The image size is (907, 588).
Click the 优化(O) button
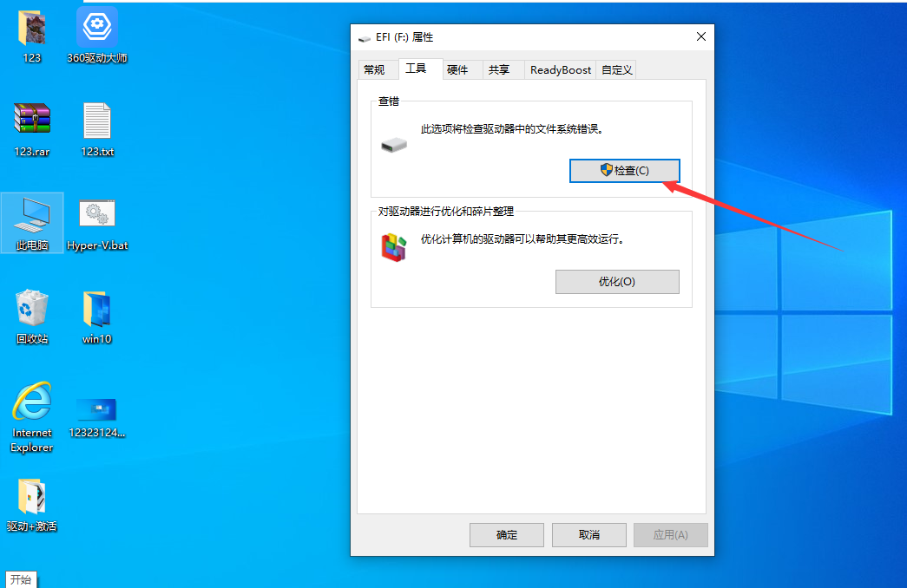[x=617, y=282]
